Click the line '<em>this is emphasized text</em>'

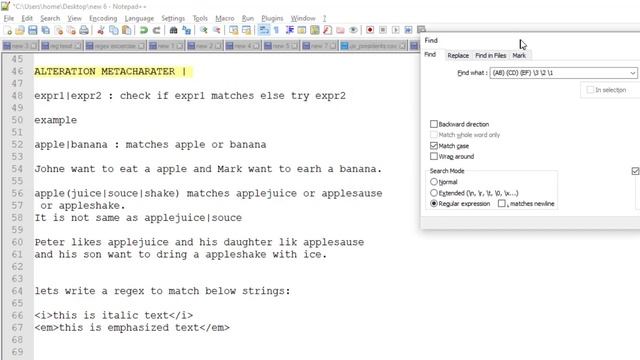coord(132,327)
